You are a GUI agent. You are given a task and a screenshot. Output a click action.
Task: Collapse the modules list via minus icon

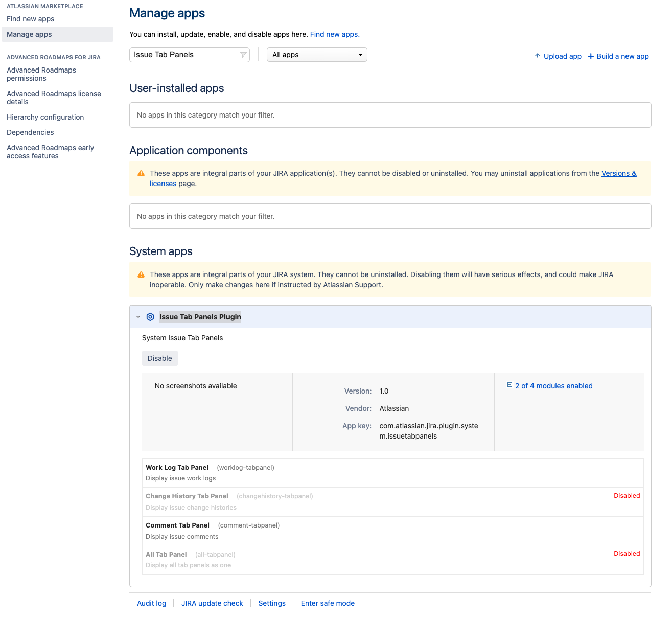coord(509,385)
